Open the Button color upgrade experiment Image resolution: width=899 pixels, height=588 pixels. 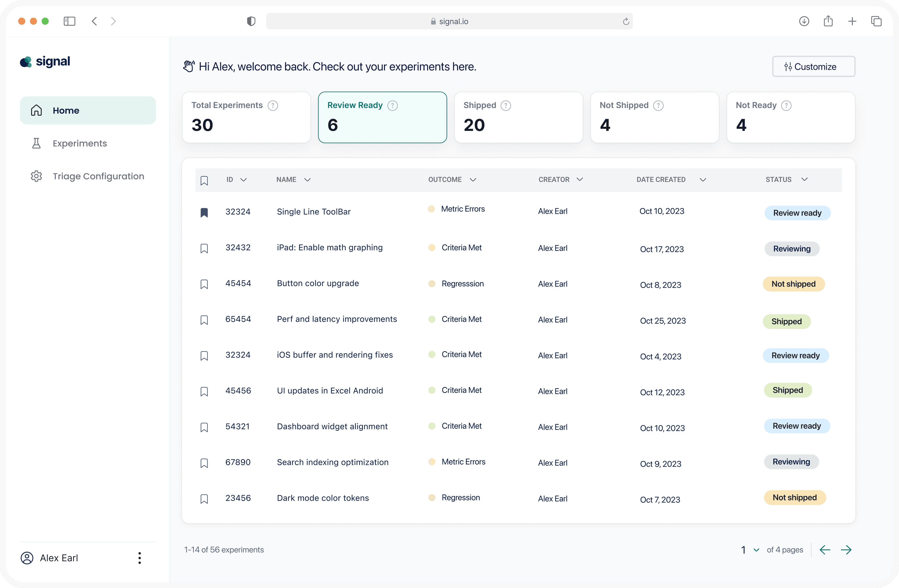318,283
